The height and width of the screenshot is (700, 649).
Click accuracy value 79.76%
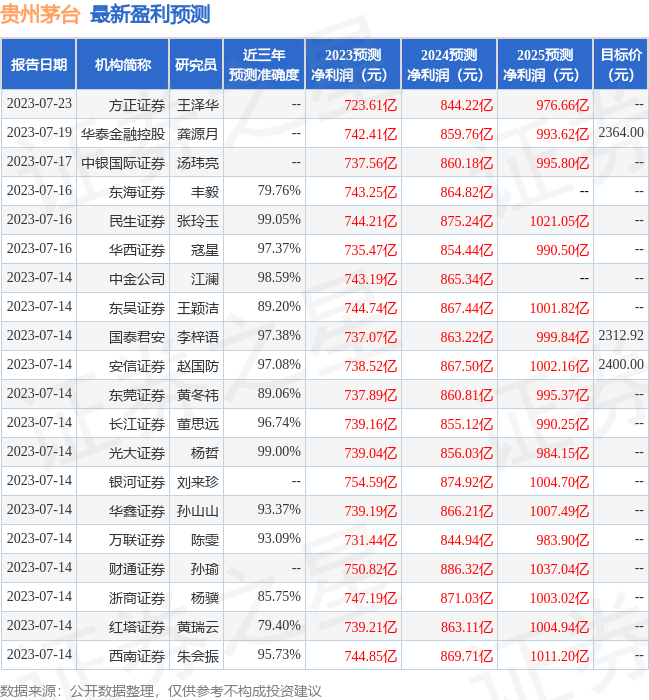coord(279,191)
